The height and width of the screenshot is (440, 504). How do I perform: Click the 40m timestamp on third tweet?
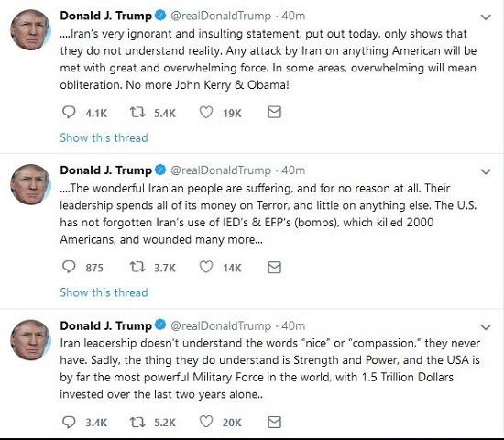tap(293, 325)
